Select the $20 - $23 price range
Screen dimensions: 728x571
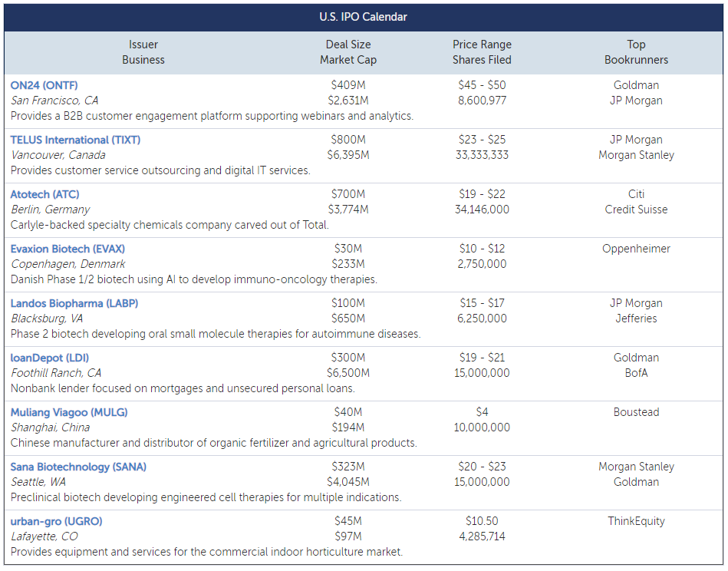coord(482,467)
